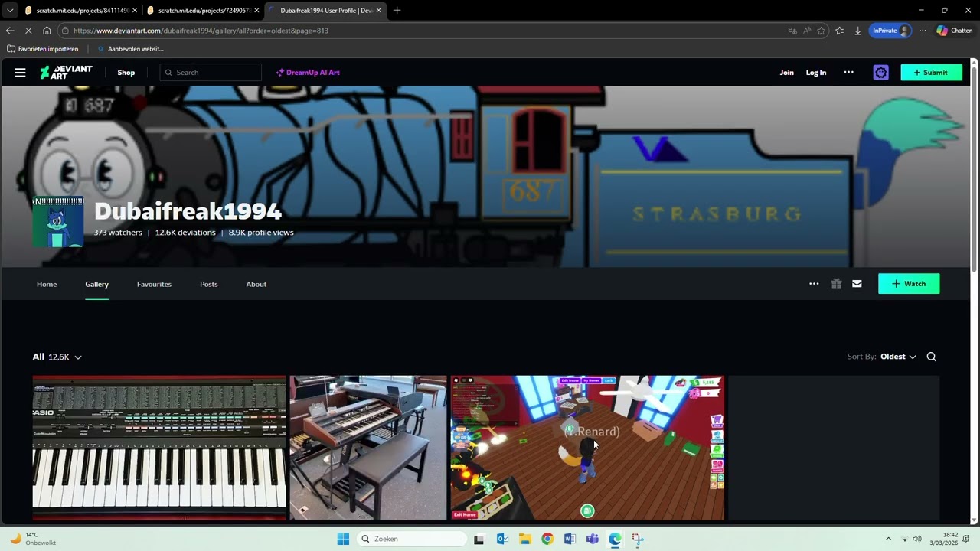Click the gift icon on profile bar

836,284
